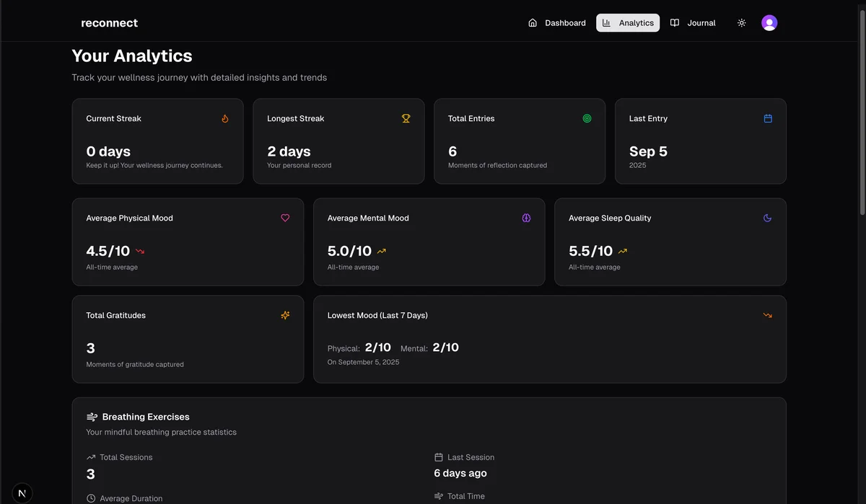Click the Sep 5 Last Entry date
866x504 pixels.
(x=648, y=152)
